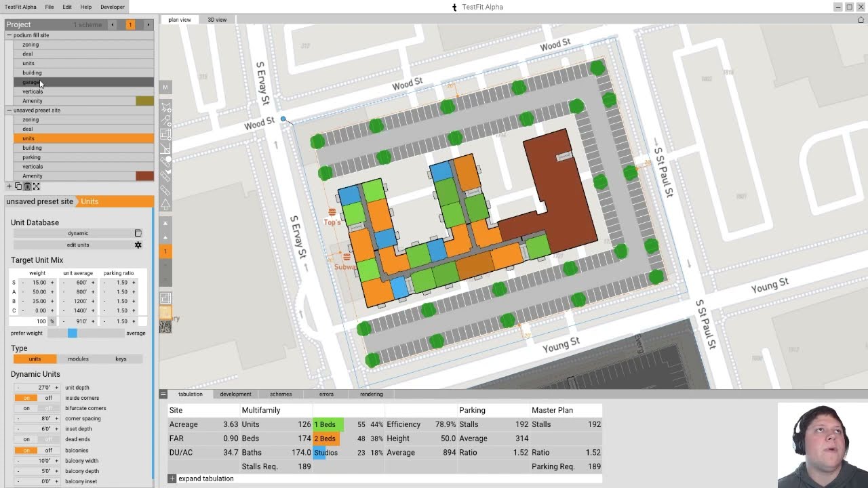The height and width of the screenshot is (488, 868).
Task: Click the gear icon beside edit units
Action: coord(138,245)
